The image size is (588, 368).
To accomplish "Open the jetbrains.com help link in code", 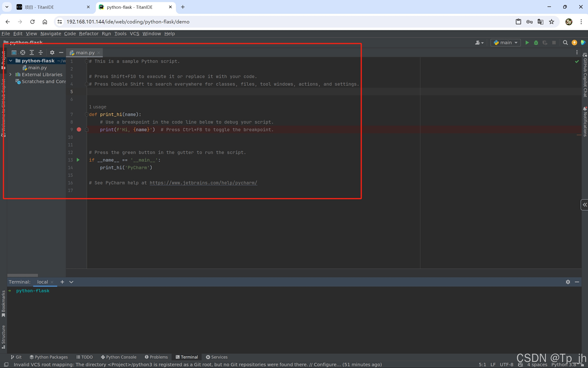I will [x=203, y=183].
